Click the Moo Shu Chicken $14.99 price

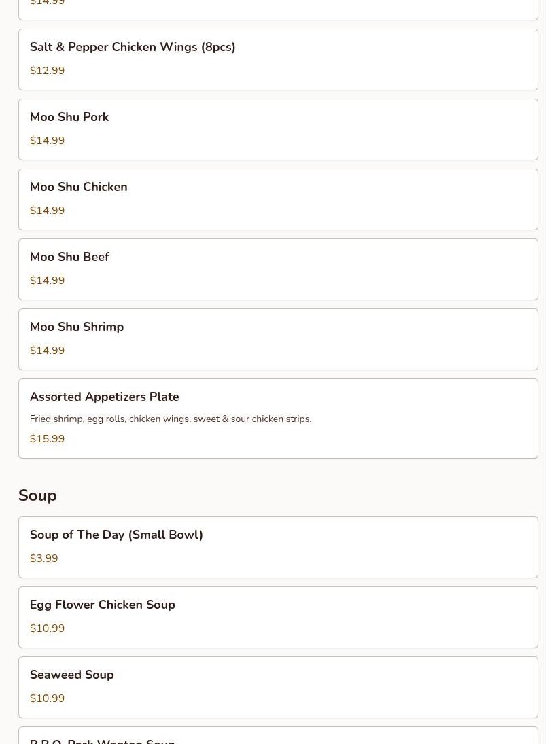pyautogui.click(x=47, y=211)
